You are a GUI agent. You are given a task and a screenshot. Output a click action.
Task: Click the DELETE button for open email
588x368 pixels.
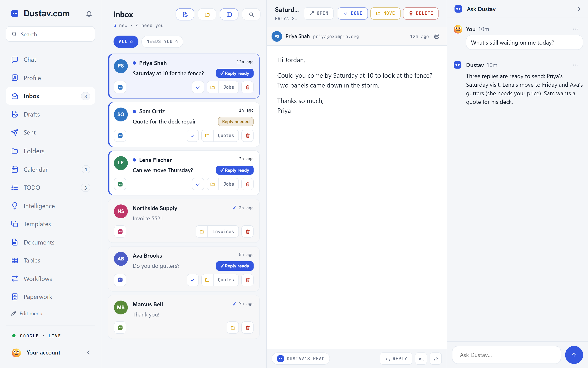pos(421,13)
